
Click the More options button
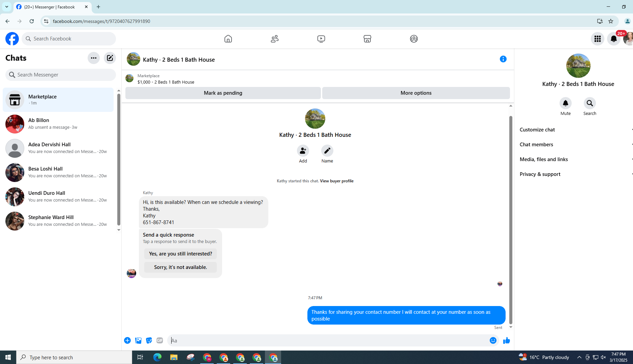[x=416, y=93]
